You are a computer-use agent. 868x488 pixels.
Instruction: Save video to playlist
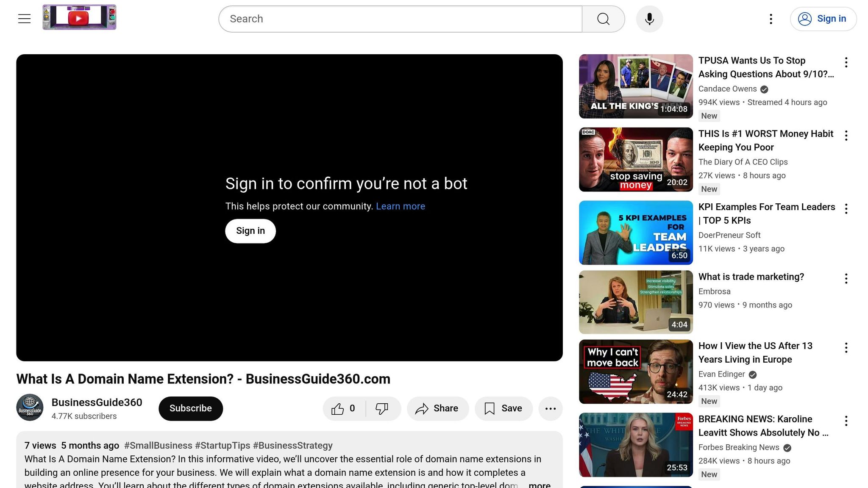[x=504, y=409]
